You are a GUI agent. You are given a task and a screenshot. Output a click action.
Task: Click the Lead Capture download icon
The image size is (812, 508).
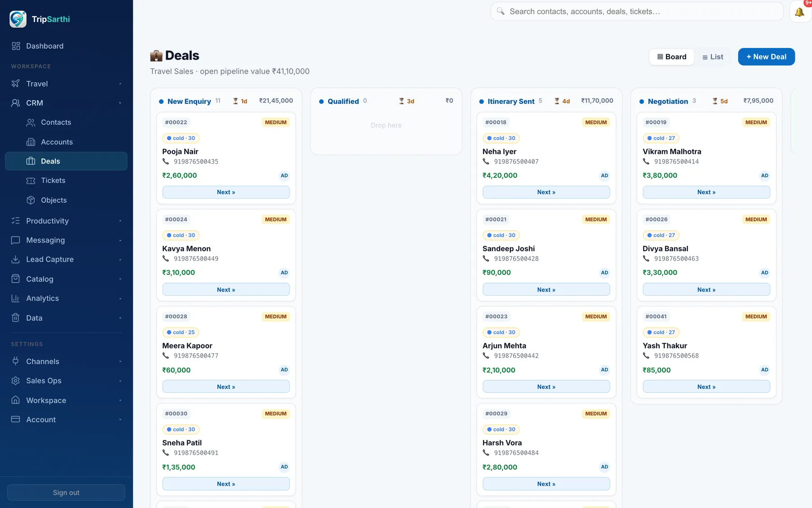pos(16,259)
